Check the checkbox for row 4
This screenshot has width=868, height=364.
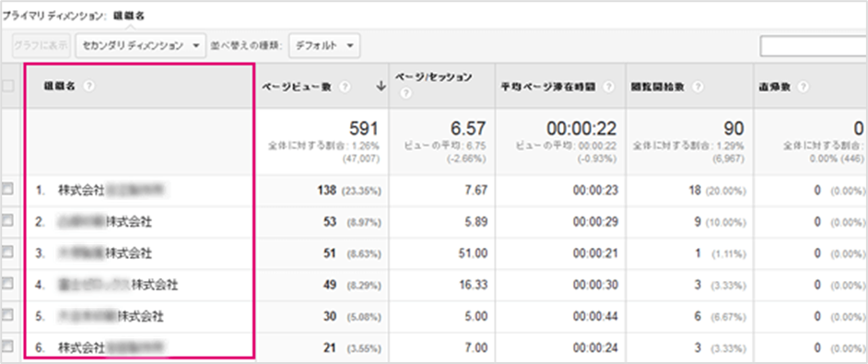(7, 284)
